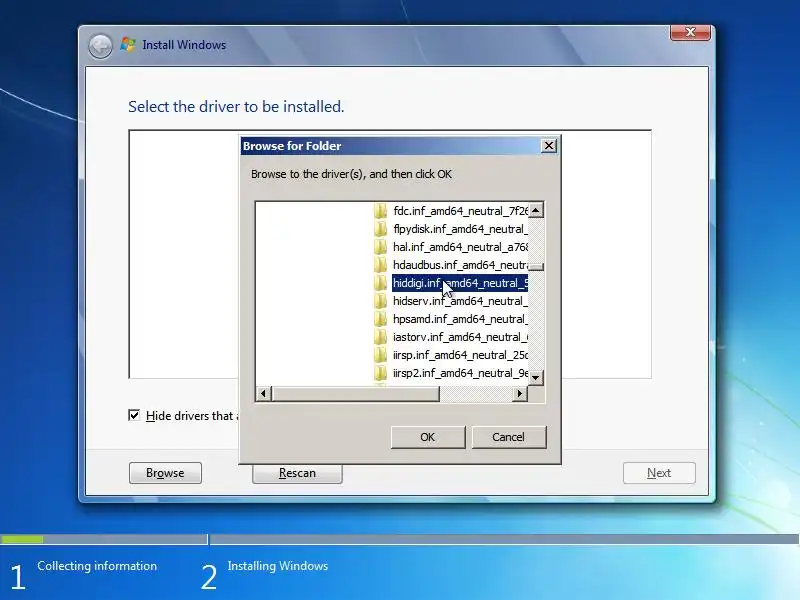Image resolution: width=800 pixels, height=600 pixels.
Task: Click Next button in Install Windows
Action: pos(659,473)
